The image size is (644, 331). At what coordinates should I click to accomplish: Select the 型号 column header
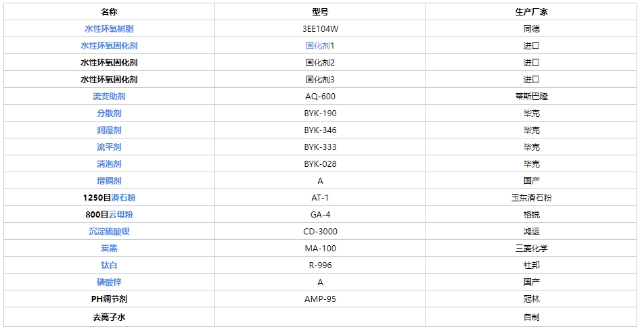321,12
